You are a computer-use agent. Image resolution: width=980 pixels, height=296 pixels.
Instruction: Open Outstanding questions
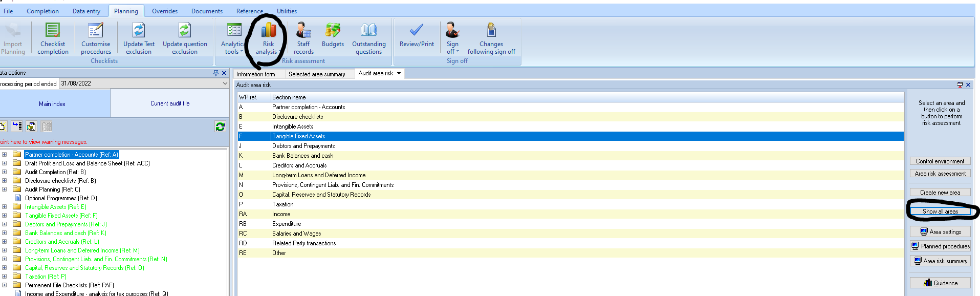[369, 39]
